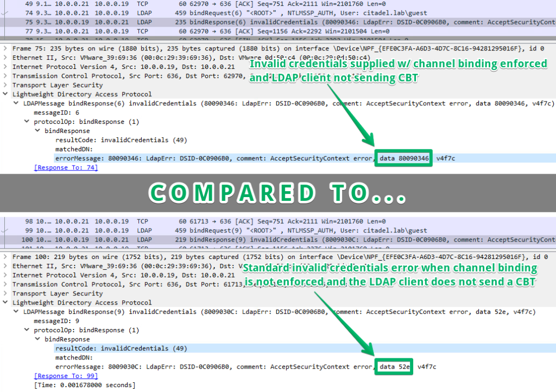
Task: Select the errorMessage field showing data 52e
Action: click(163, 366)
